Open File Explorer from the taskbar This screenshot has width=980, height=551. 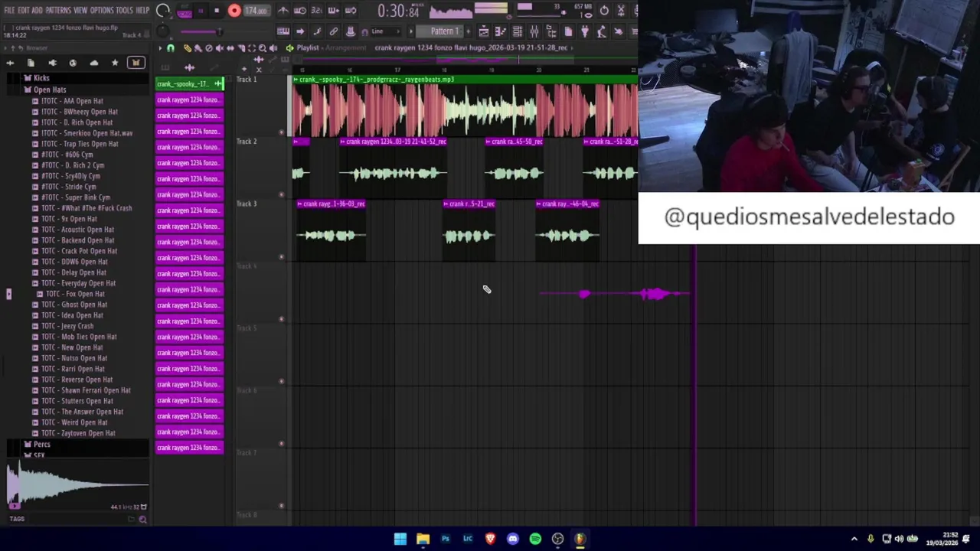coord(423,539)
